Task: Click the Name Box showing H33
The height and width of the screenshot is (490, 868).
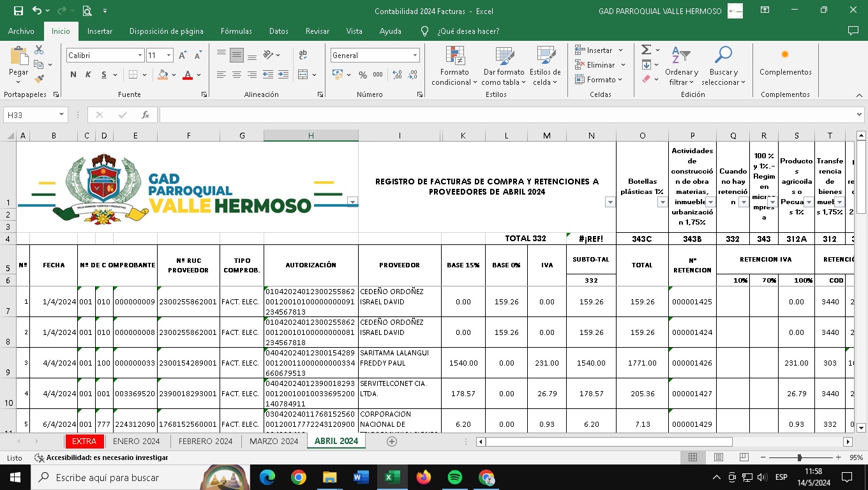Action: point(30,115)
